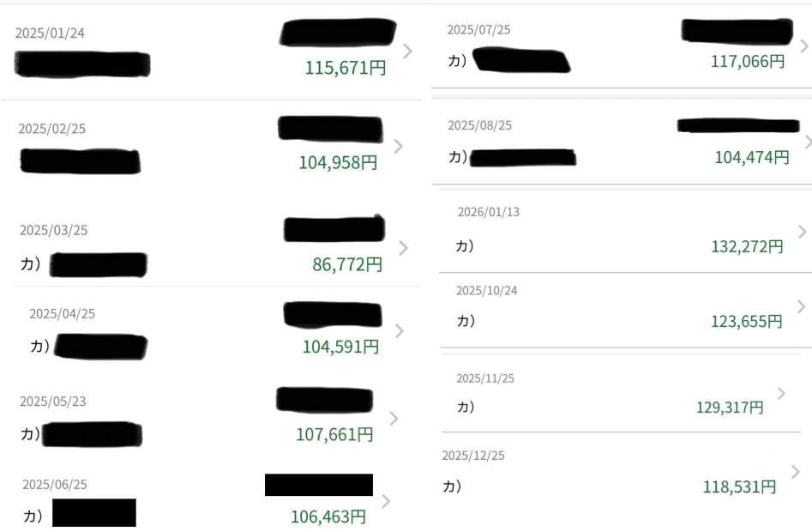This screenshot has width=812, height=532.
Task: Open the 2025/06/25 entry arrow
Action: (x=386, y=500)
